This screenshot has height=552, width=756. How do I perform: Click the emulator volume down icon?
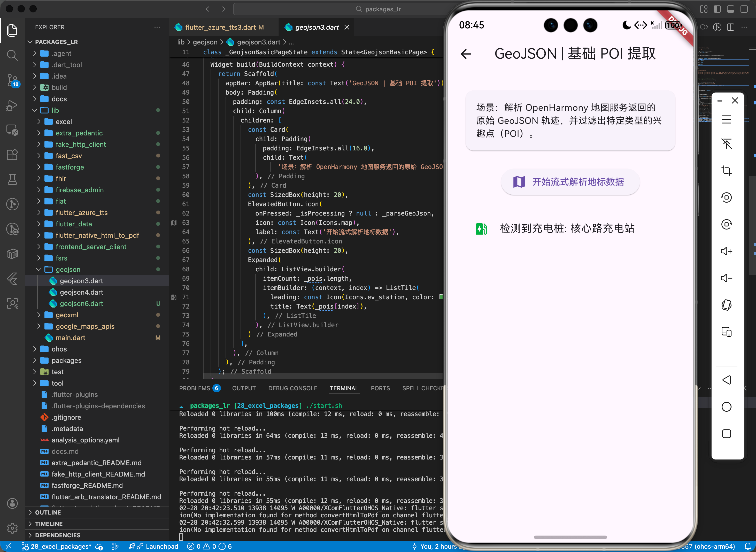pos(727,278)
